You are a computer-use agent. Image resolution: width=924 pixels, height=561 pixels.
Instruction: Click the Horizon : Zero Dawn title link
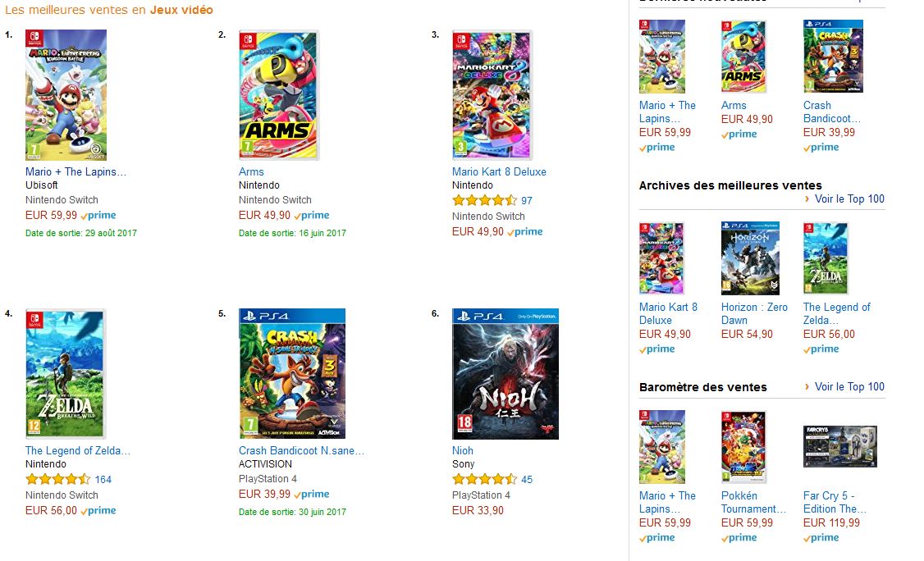click(x=754, y=313)
